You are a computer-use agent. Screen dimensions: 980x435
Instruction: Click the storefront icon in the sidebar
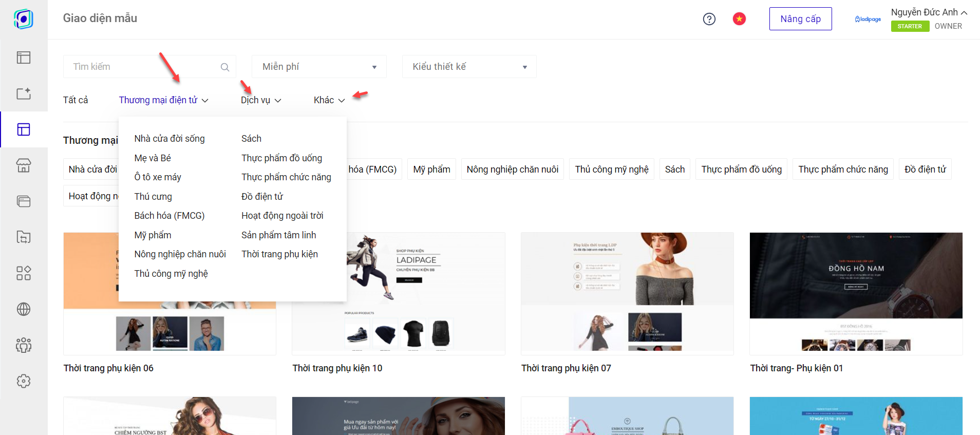click(24, 165)
